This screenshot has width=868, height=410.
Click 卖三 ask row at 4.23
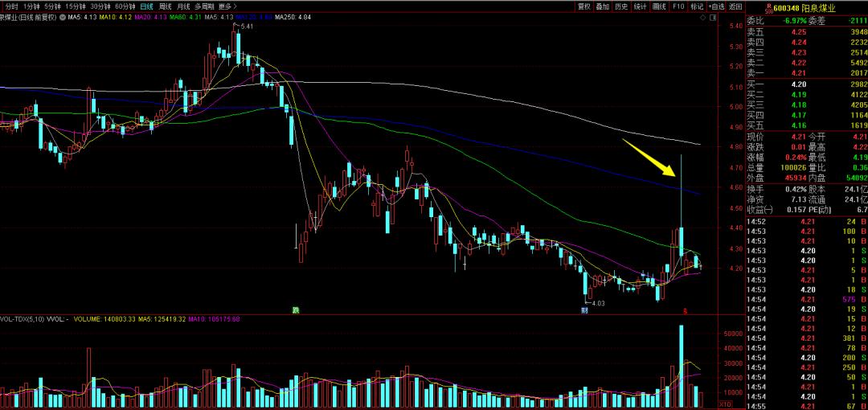pyautogui.click(x=807, y=52)
